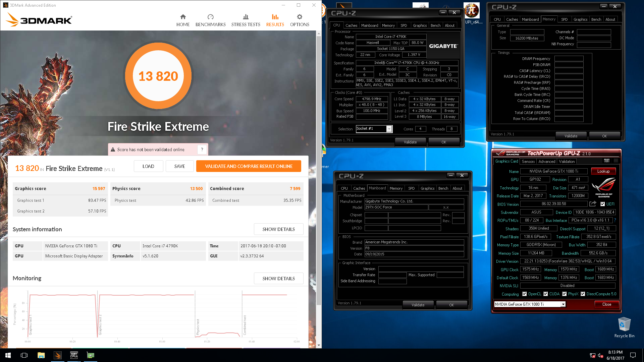Click the down arrow of 3DMark scrollbar
This screenshot has width=644, height=362.
tap(319, 345)
